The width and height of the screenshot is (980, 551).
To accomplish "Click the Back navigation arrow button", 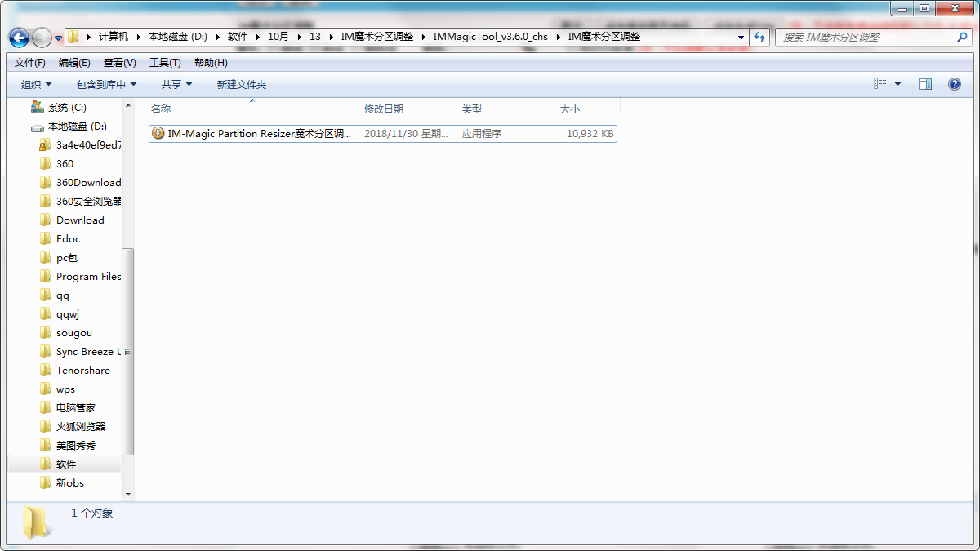I will [x=19, y=38].
